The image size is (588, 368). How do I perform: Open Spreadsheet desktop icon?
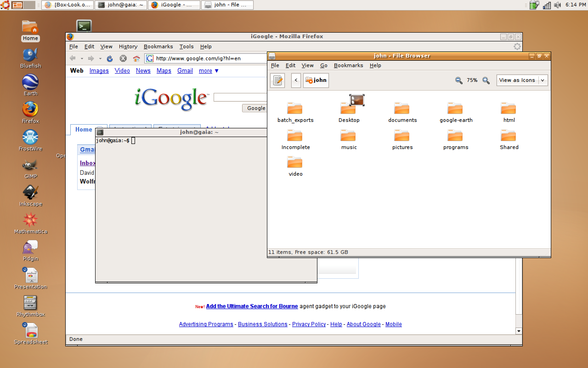[x=30, y=334]
